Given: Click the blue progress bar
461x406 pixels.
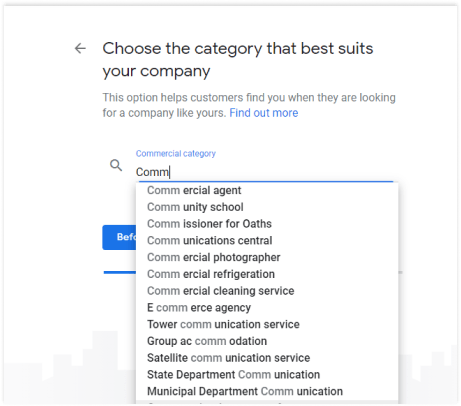Looking at the screenshot, I should pos(120,272).
